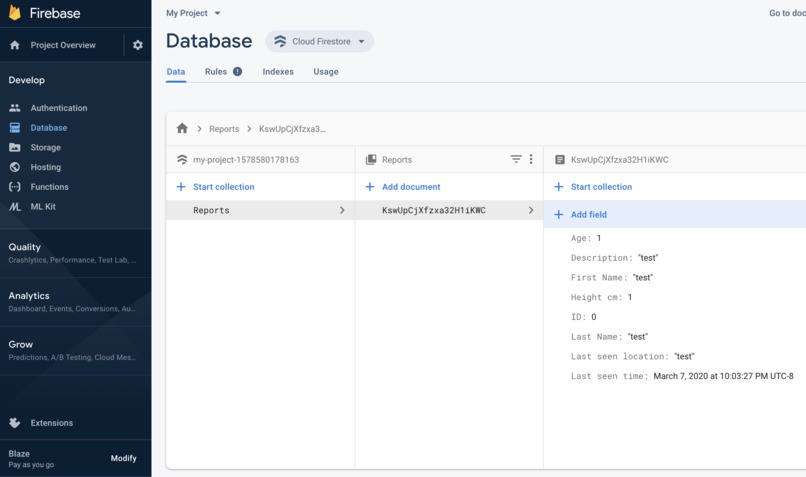Switch to the Data tab

click(176, 71)
